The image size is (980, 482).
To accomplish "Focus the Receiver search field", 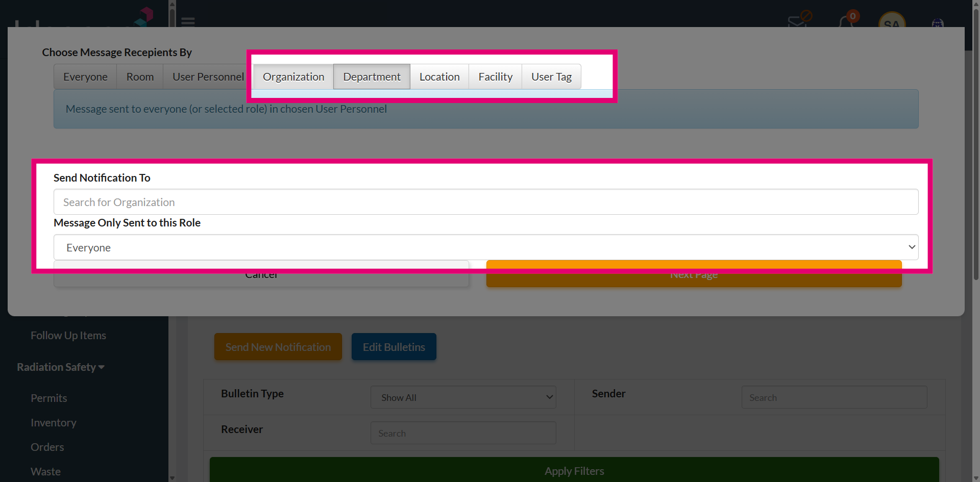I will (463, 433).
